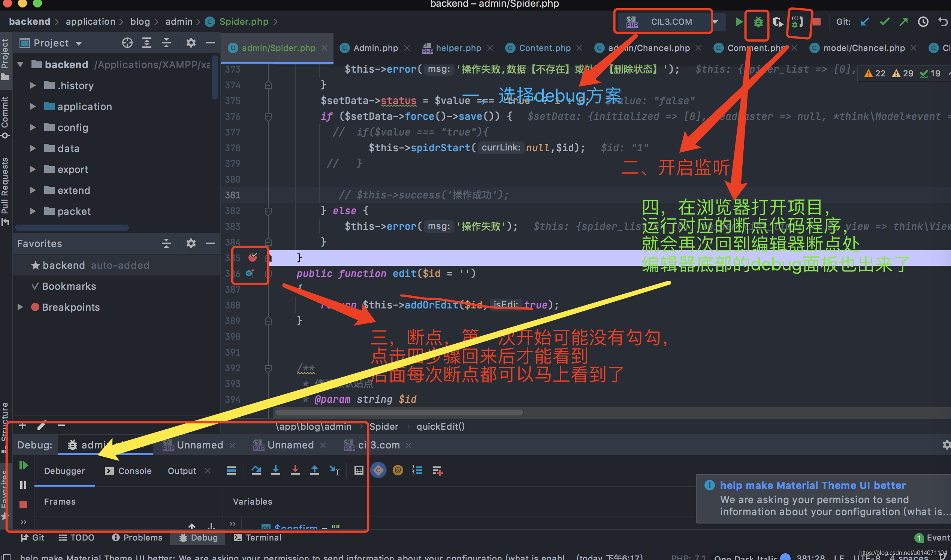
Task: Resume program in the Debug panel
Action: point(23,466)
